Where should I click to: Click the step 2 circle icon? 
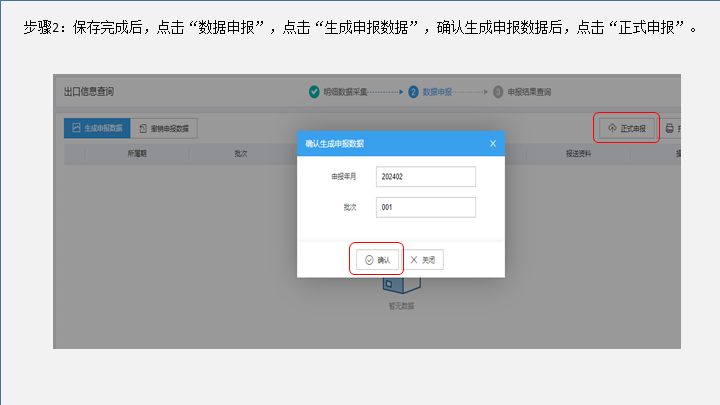pos(413,92)
